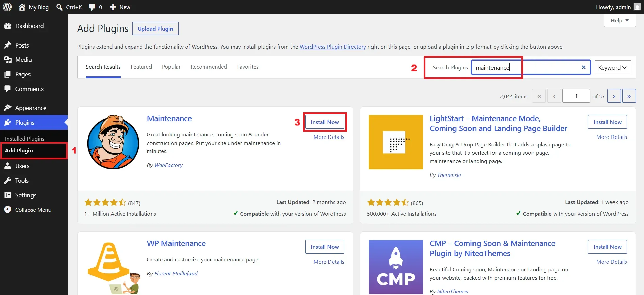Open the Themeisle author link
The width and height of the screenshot is (644, 295).
point(449,175)
